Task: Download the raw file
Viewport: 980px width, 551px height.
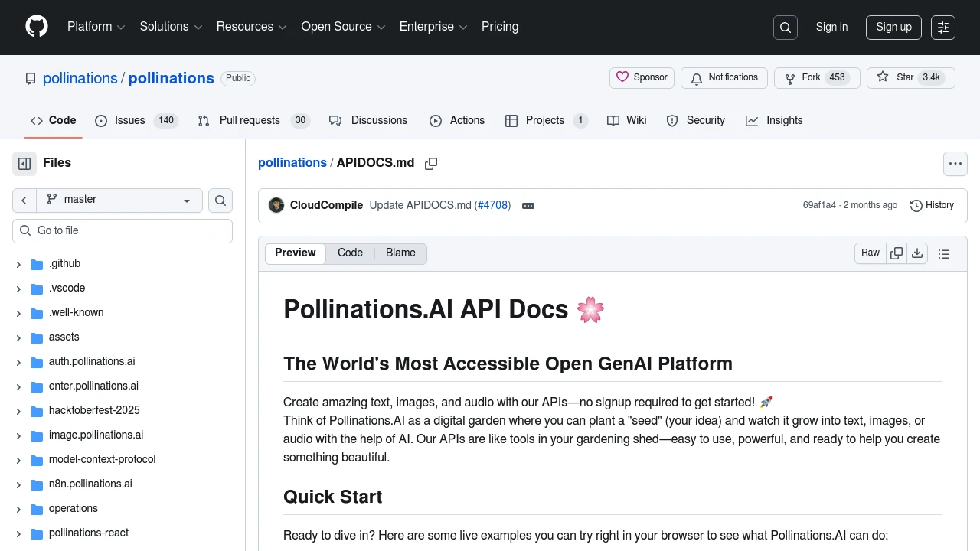Action: tap(917, 253)
